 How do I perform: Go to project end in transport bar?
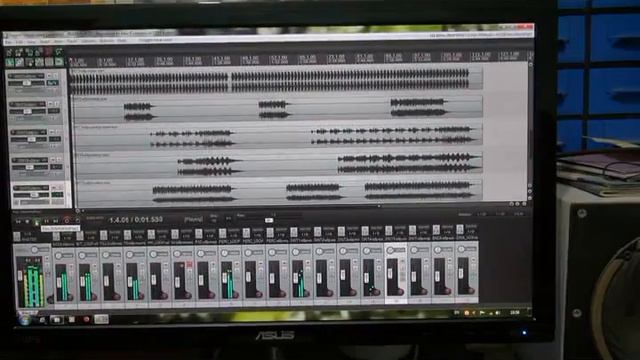(x=56, y=222)
